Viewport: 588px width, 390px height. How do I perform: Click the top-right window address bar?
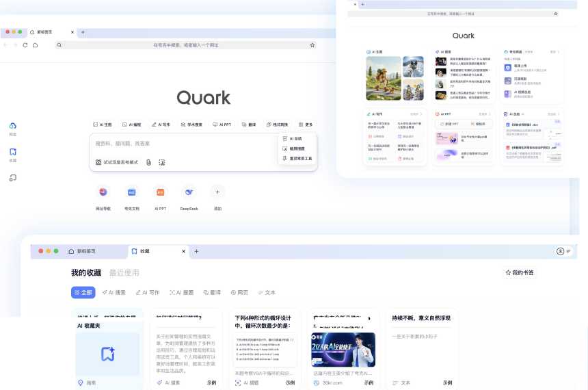coord(453,14)
